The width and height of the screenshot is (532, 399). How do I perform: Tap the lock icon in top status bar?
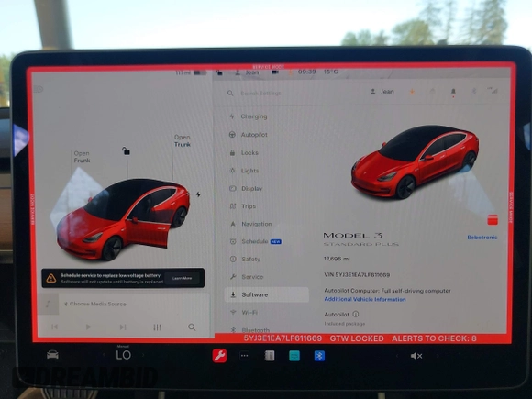tap(219, 72)
